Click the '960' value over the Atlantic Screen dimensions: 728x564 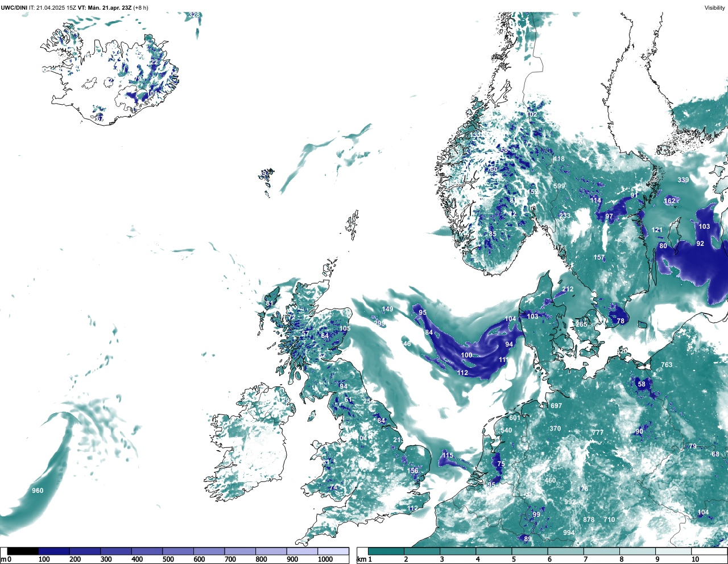tap(38, 491)
